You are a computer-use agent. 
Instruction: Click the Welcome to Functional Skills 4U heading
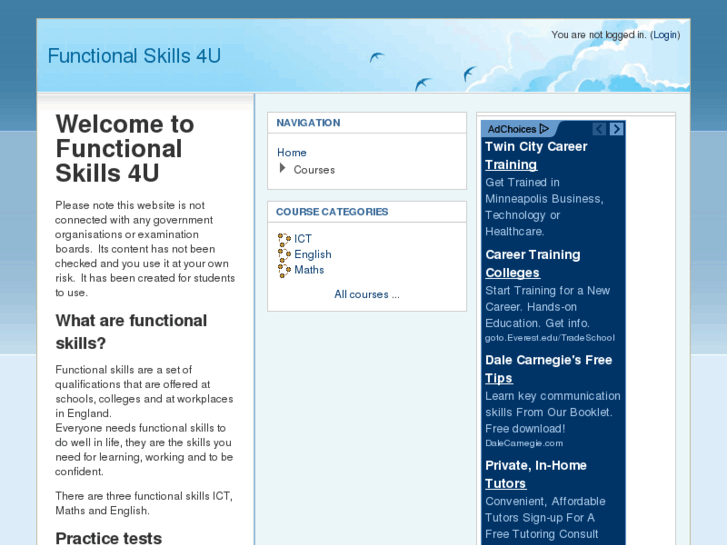[125, 149]
